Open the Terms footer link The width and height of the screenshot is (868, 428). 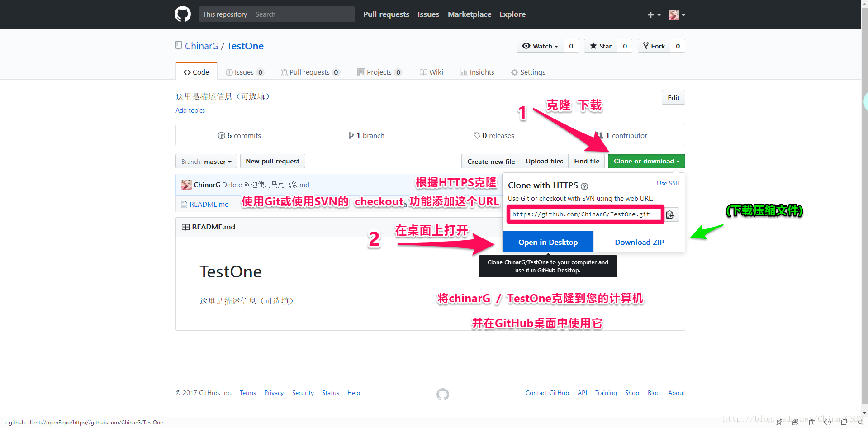click(x=248, y=393)
